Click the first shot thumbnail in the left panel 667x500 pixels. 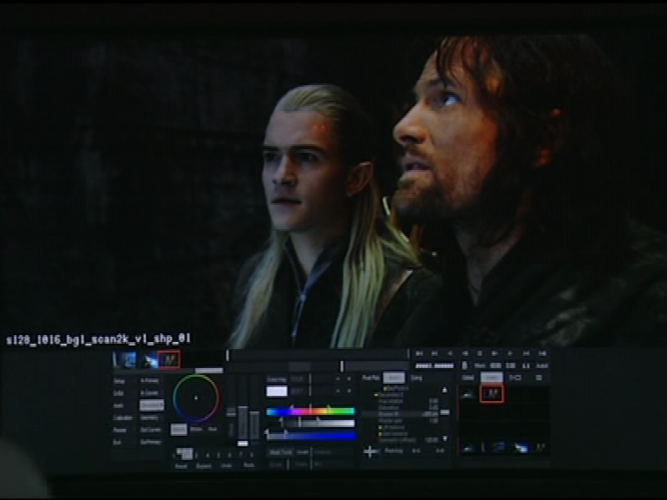[x=127, y=359]
